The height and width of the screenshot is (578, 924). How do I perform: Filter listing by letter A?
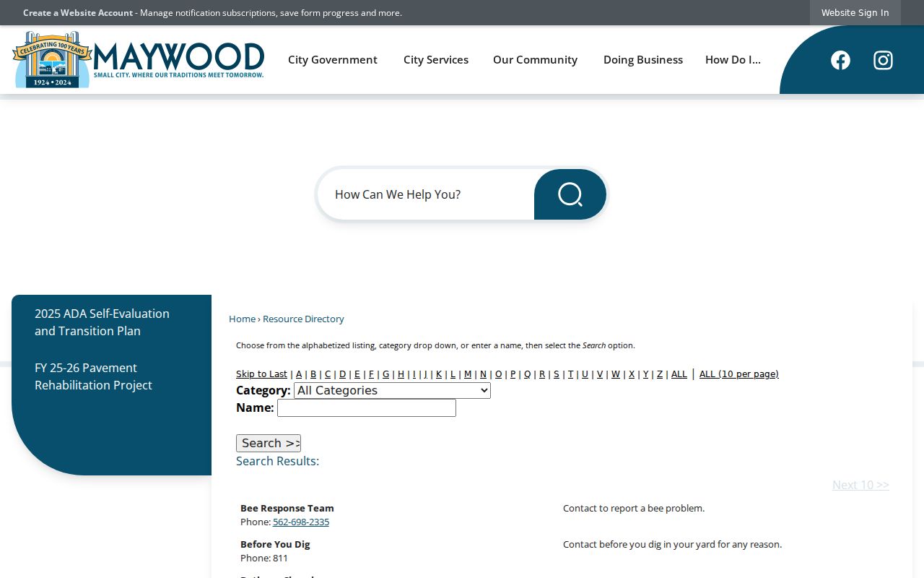pos(299,374)
